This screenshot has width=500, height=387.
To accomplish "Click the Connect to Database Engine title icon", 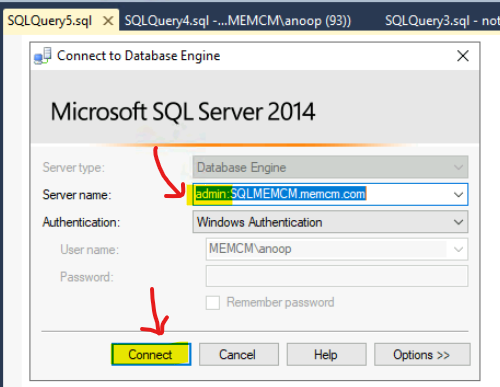I will 43,56.
